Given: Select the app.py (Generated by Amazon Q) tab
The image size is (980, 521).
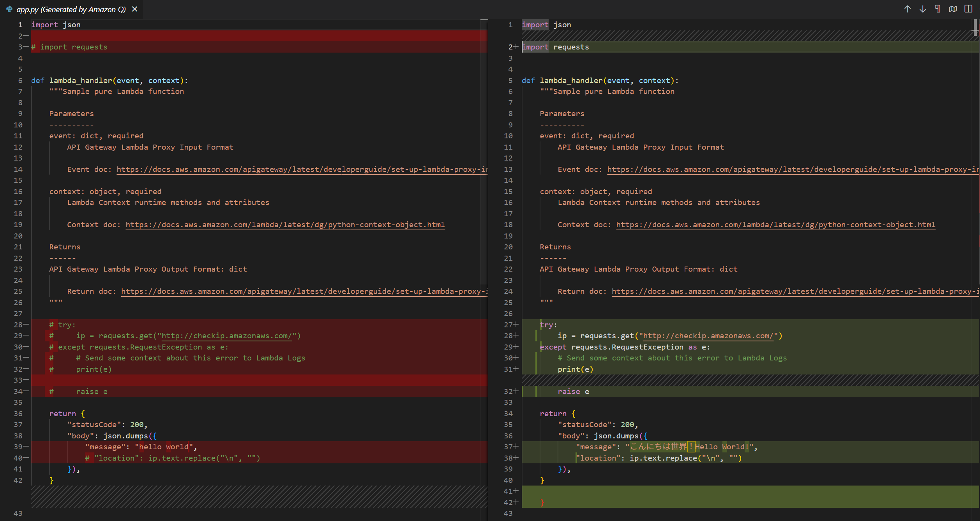Looking at the screenshot, I should tap(71, 9).
